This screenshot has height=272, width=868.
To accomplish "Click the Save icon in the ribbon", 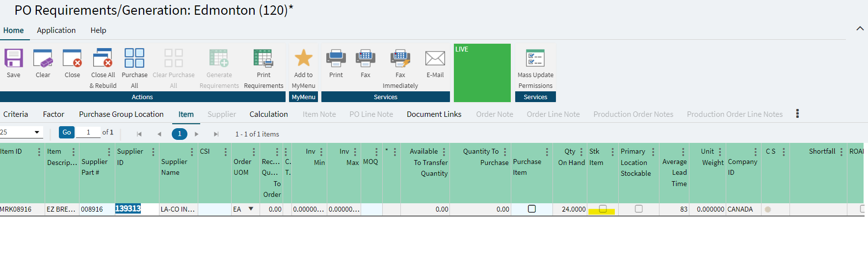I will [x=14, y=58].
